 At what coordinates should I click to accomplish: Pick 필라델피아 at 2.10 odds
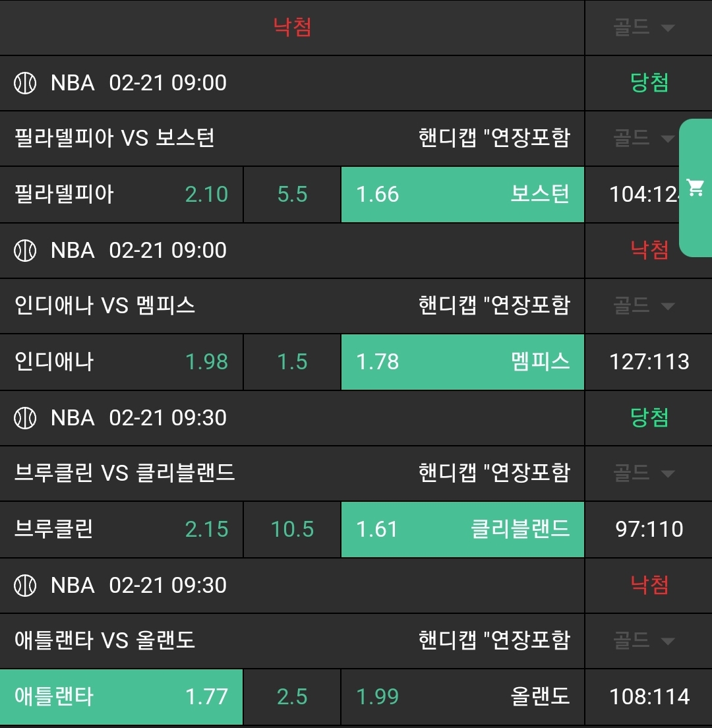click(x=121, y=195)
